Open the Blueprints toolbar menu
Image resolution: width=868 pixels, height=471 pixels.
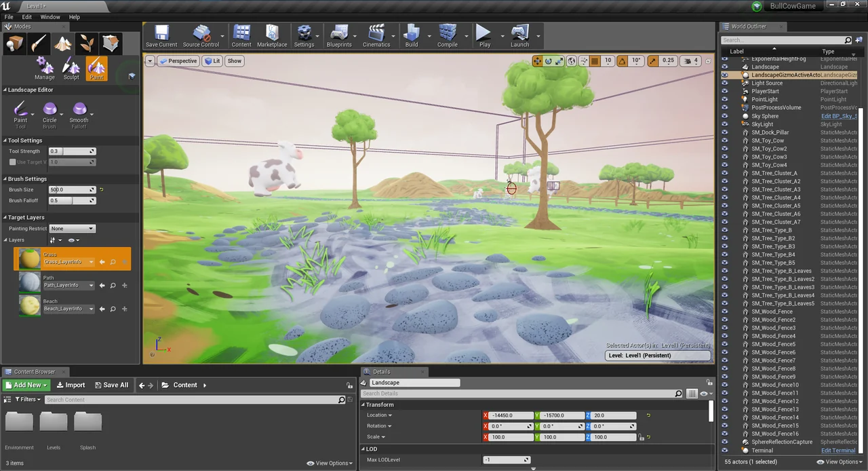coord(339,36)
